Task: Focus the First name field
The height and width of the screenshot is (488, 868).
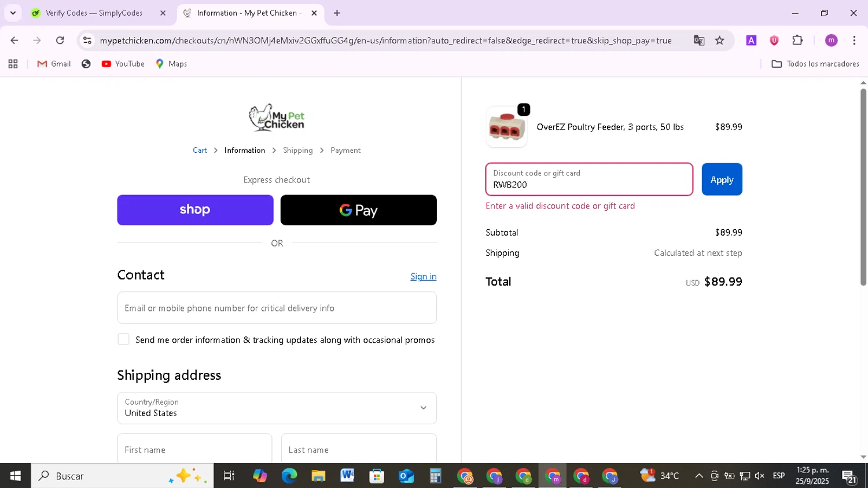Action: point(194,449)
